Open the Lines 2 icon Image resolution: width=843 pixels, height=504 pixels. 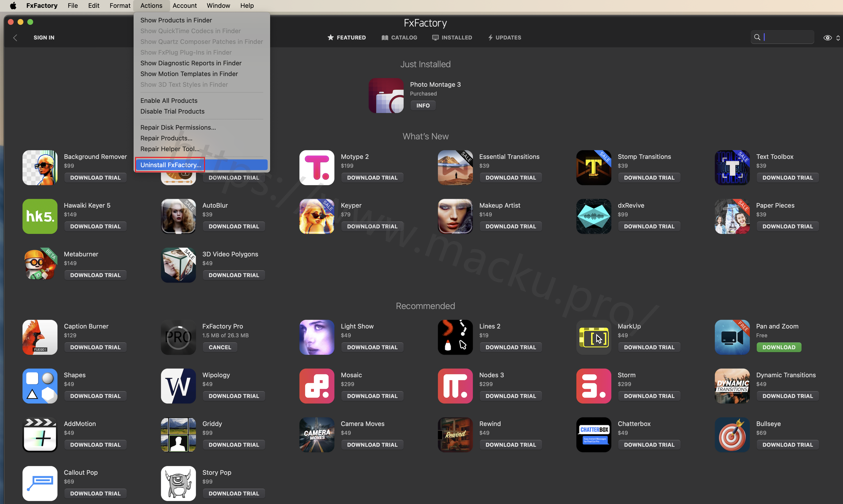tap(455, 337)
